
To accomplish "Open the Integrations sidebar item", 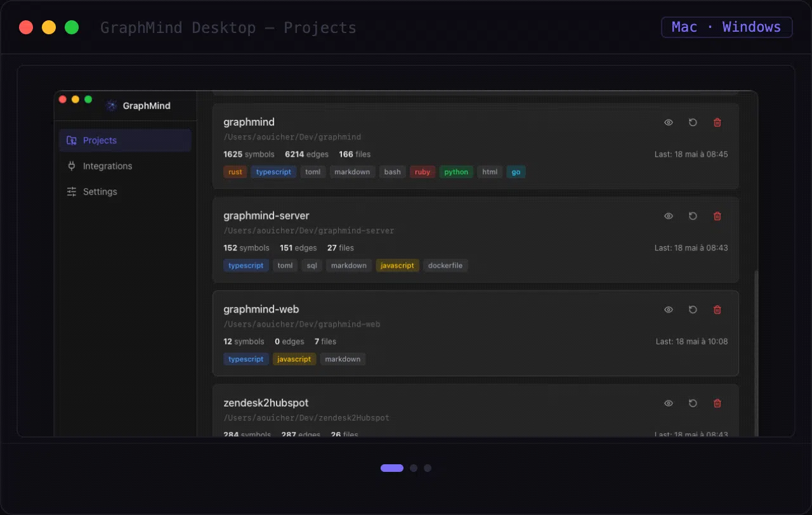I will 125,166.
